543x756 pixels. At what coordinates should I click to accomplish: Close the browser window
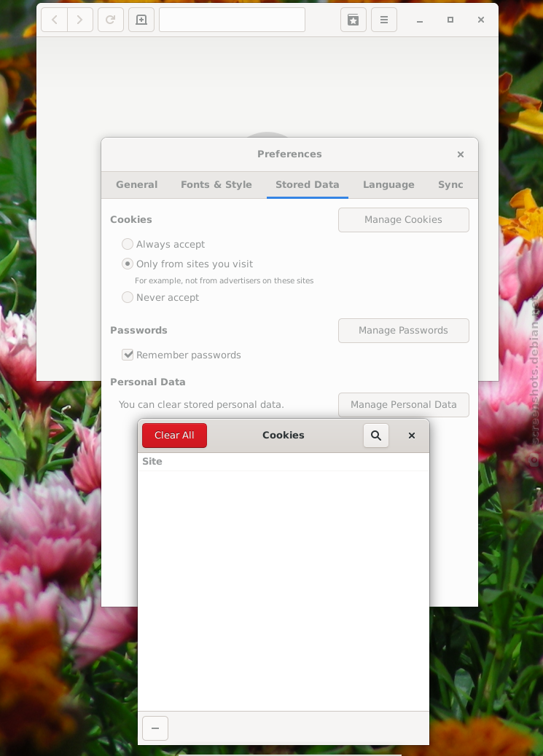pyautogui.click(x=481, y=20)
